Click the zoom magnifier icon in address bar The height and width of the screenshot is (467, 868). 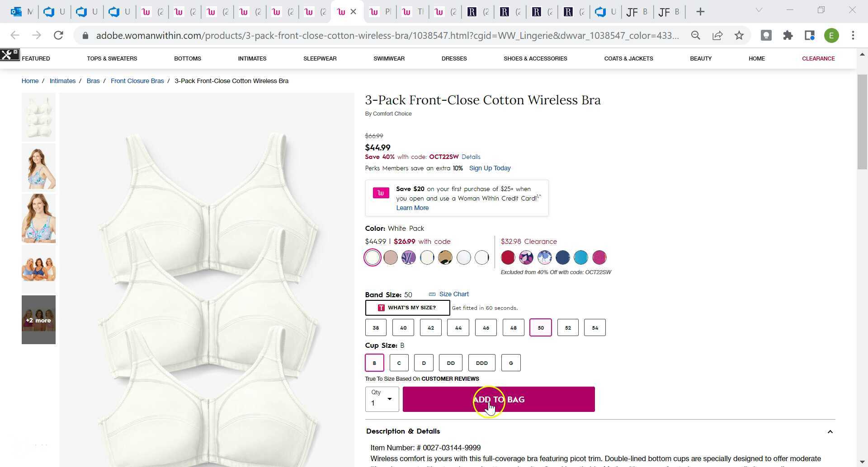tap(696, 35)
